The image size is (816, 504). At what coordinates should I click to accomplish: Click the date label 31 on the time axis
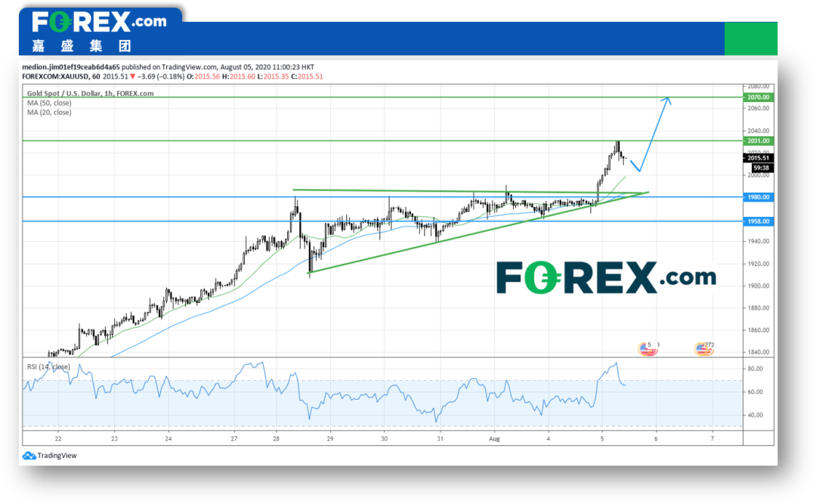click(x=440, y=439)
